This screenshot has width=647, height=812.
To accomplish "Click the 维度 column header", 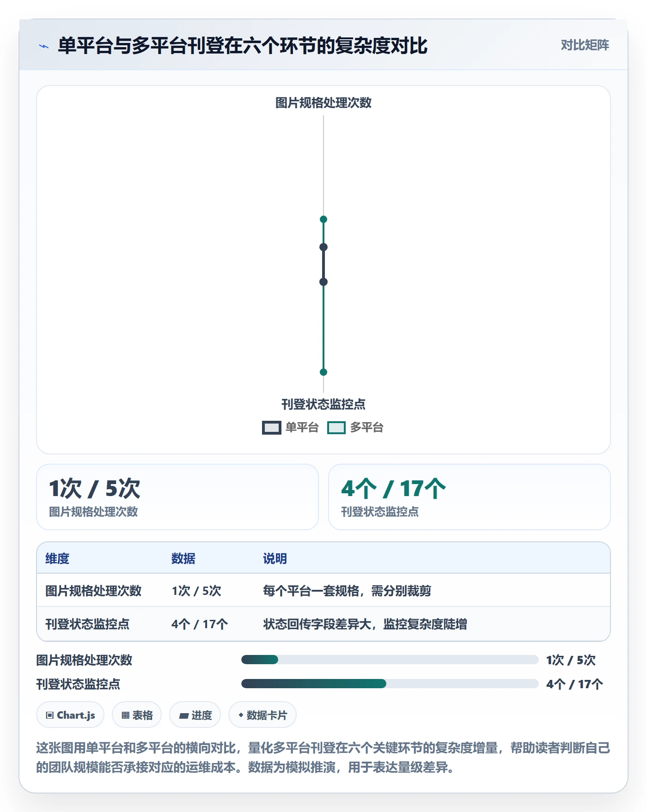I will 57,559.
